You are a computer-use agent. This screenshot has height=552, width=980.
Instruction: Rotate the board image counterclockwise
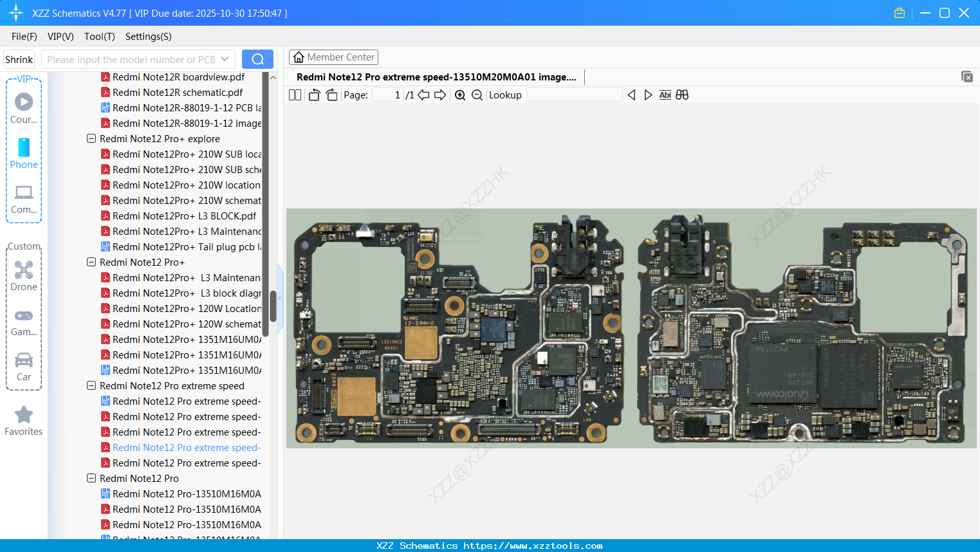(313, 95)
